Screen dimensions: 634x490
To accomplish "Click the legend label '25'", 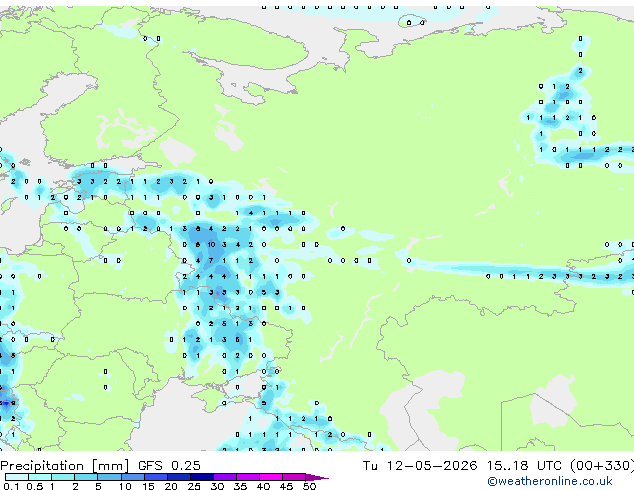I will click(194, 486).
